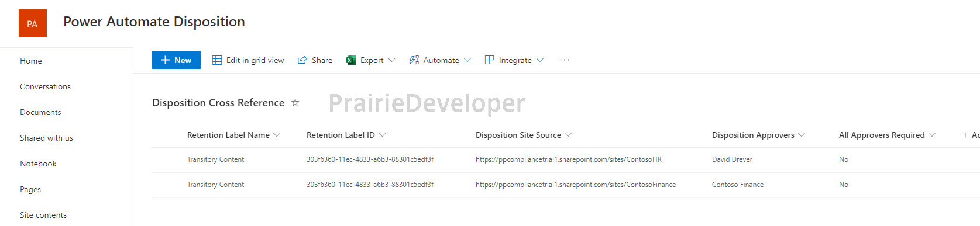The image size is (980, 226).
Task: Open the Power Automate Disposition site title
Action: [x=154, y=22]
